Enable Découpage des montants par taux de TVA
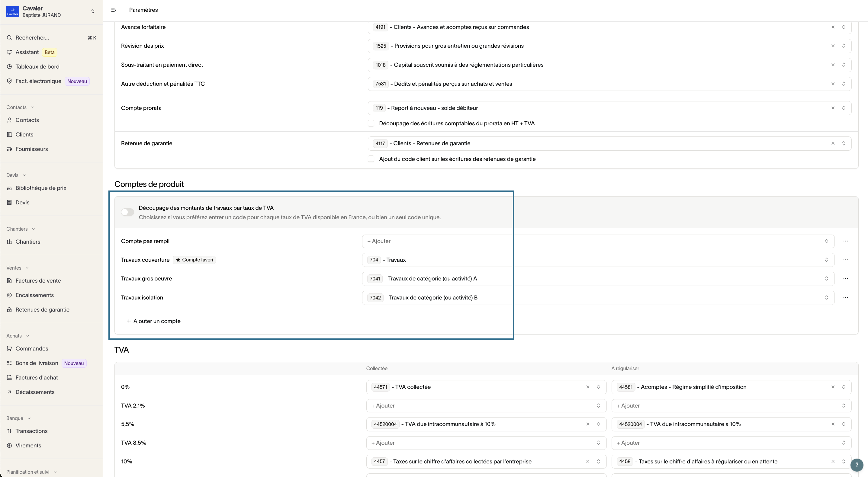The image size is (868, 477). pyautogui.click(x=128, y=212)
